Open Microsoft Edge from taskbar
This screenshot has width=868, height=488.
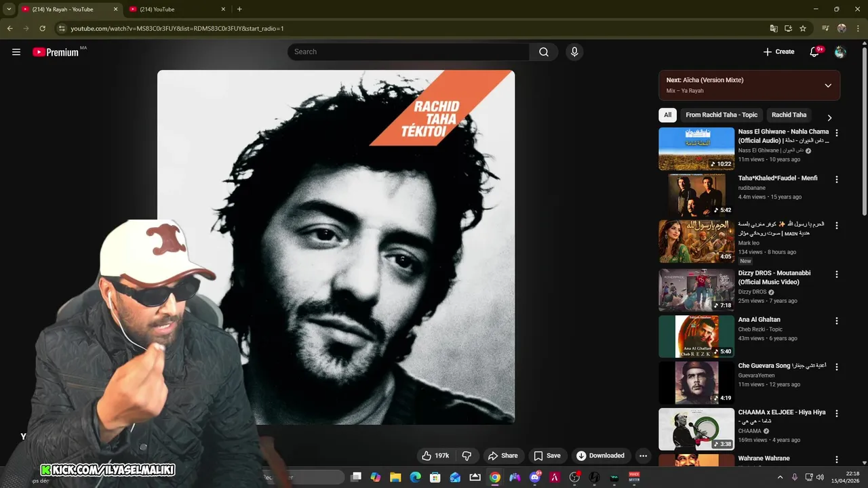(415, 477)
